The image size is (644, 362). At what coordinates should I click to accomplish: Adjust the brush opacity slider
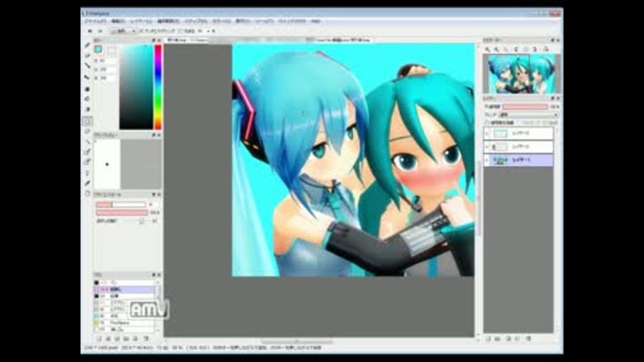121,213
